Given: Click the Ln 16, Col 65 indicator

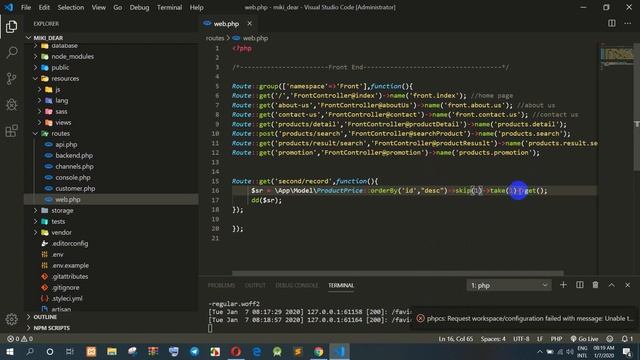Looking at the screenshot, I should [x=456, y=339].
